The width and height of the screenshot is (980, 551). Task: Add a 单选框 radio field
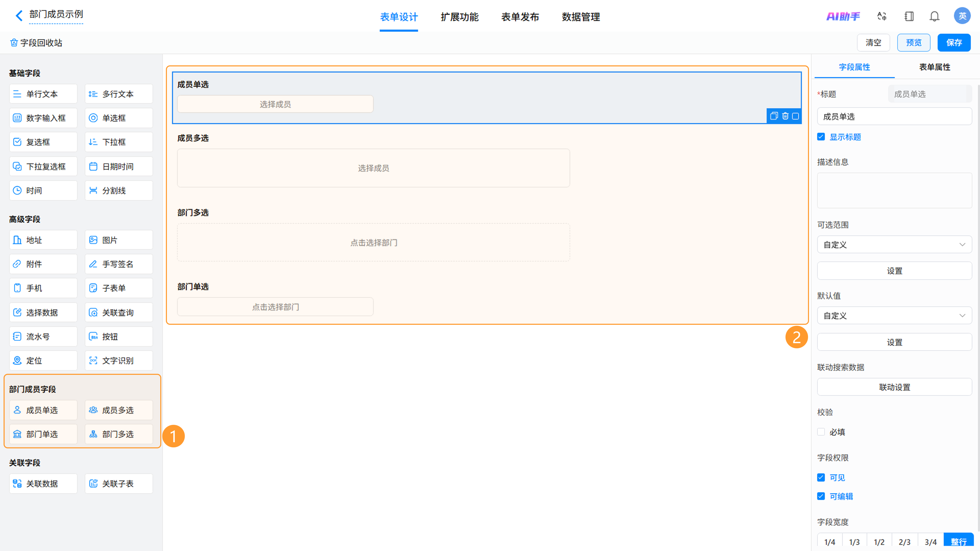[119, 118]
